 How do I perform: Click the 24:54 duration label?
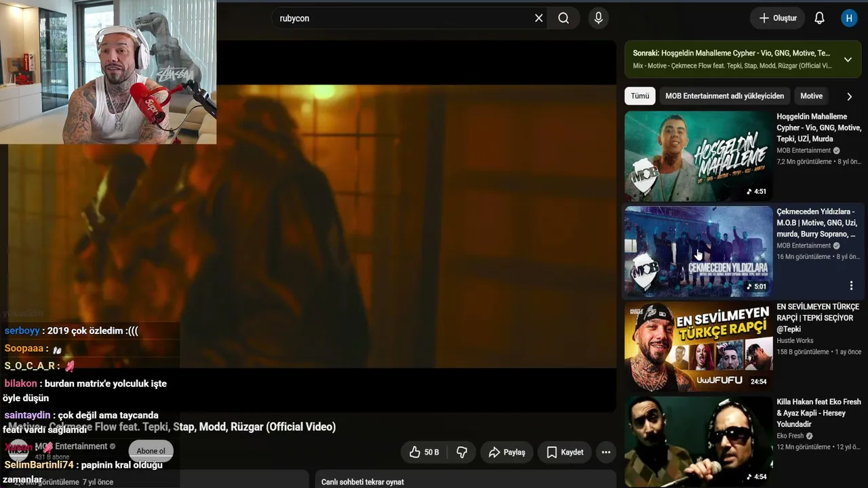[x=758, y=382]
